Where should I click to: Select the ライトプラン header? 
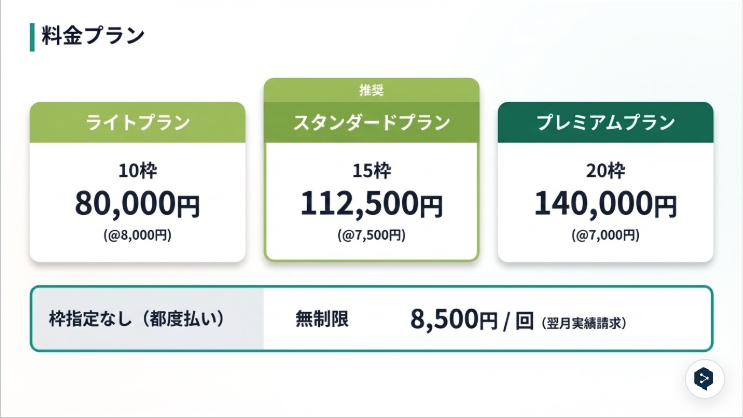[137, 123]
